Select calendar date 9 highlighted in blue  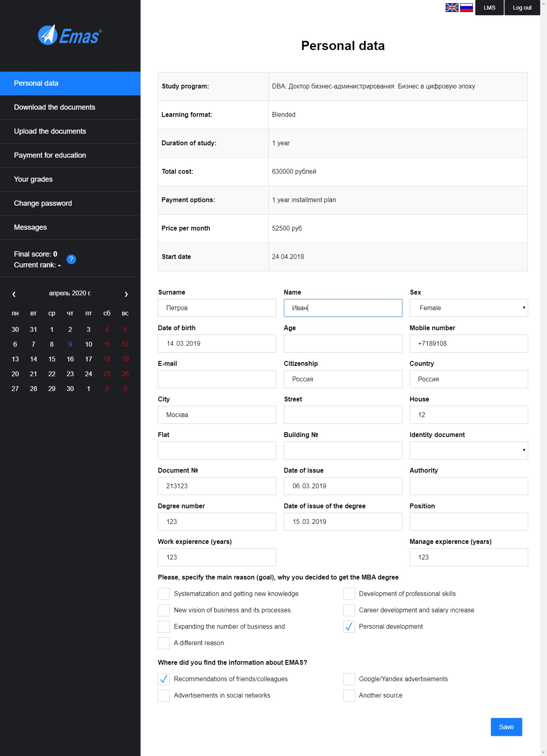click(70, 344)
